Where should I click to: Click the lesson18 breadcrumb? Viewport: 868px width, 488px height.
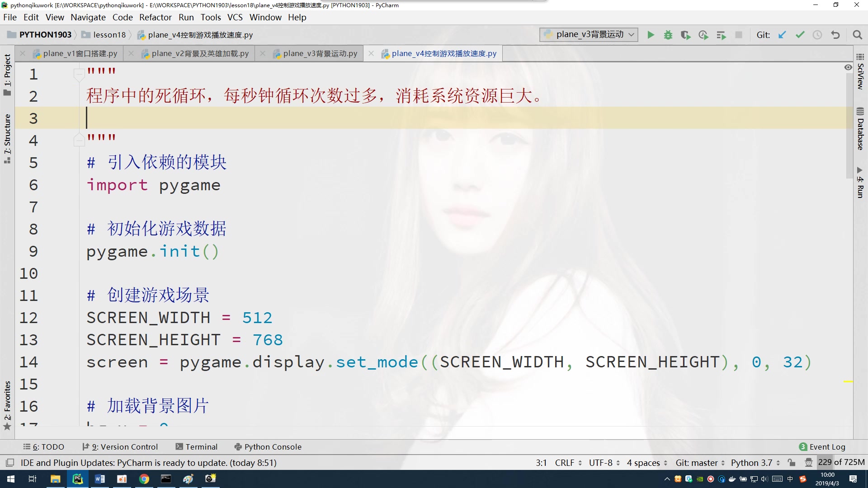coord(108,34)
